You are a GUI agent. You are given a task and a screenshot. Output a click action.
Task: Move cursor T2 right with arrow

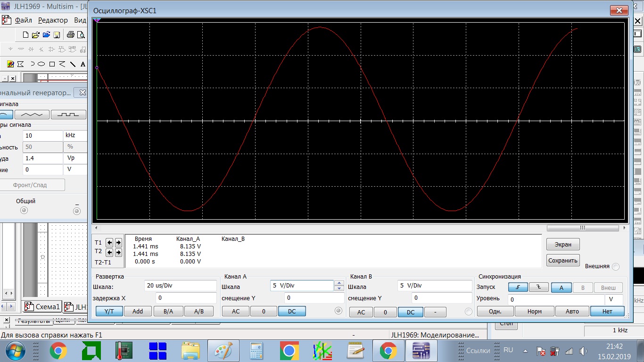[118, 253]
